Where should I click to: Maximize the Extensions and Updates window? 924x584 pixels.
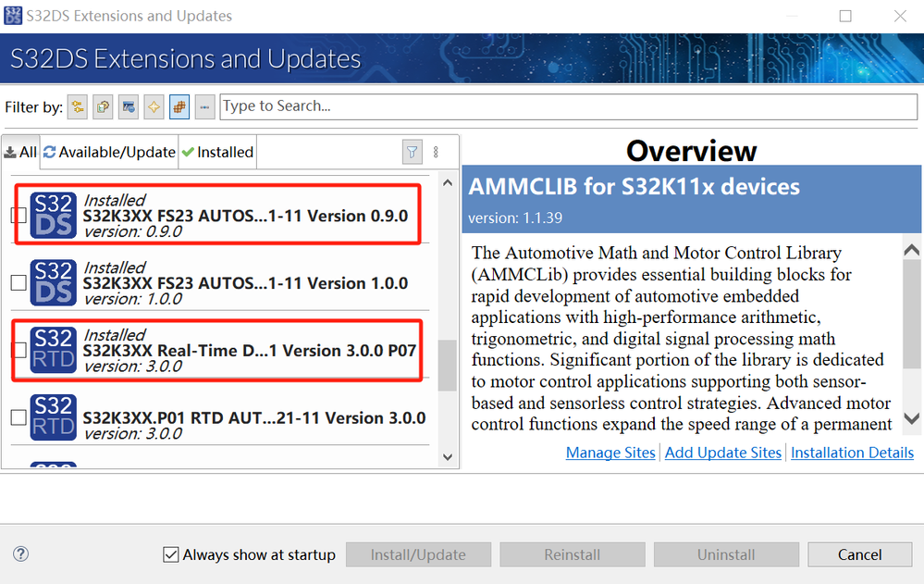click(845, 16)
